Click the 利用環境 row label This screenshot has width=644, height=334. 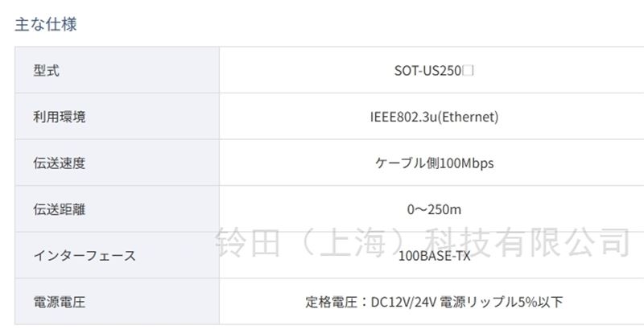(x=59, y=117)
